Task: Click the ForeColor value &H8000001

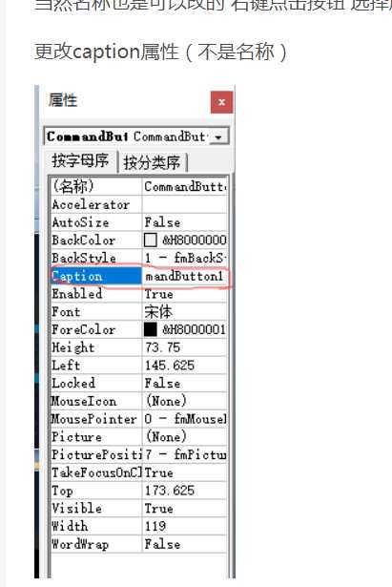Action: coord(195,329)
